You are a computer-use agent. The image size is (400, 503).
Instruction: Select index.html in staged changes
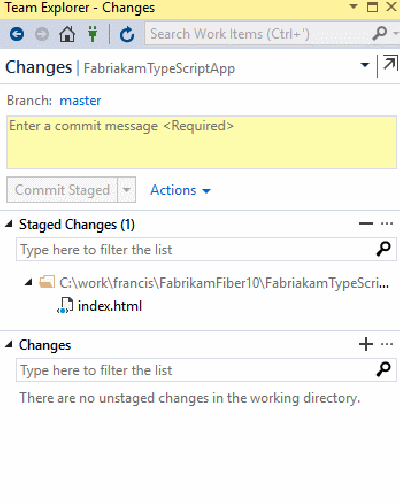click(x=110, y=306)
